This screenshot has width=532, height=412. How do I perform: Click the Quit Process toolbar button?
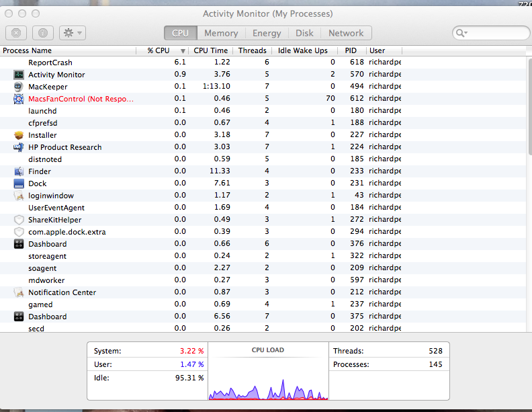pyautogui.click(x=16, y=33)
